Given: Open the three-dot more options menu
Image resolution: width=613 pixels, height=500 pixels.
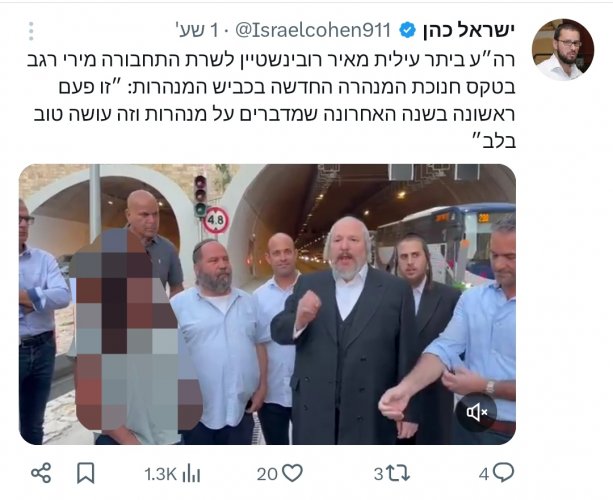Looking at the screenshot, I should (31, 31).
